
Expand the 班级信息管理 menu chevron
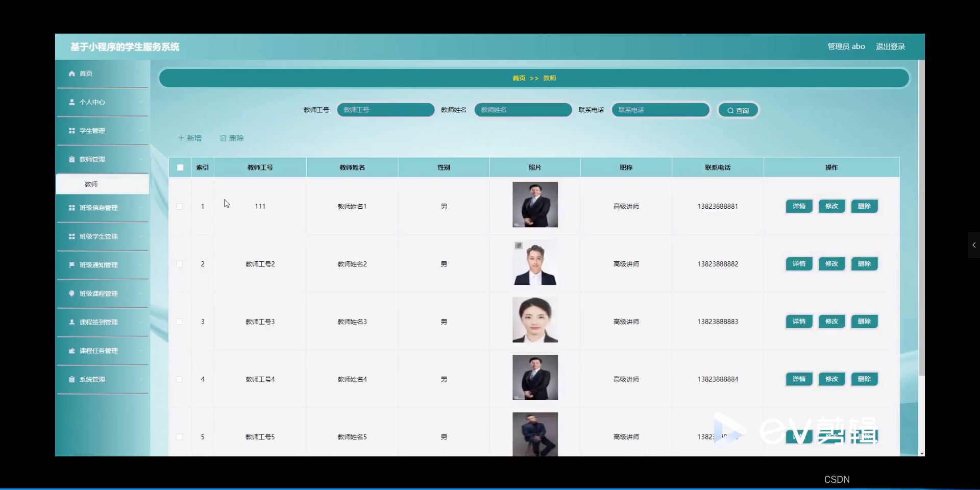142,208
